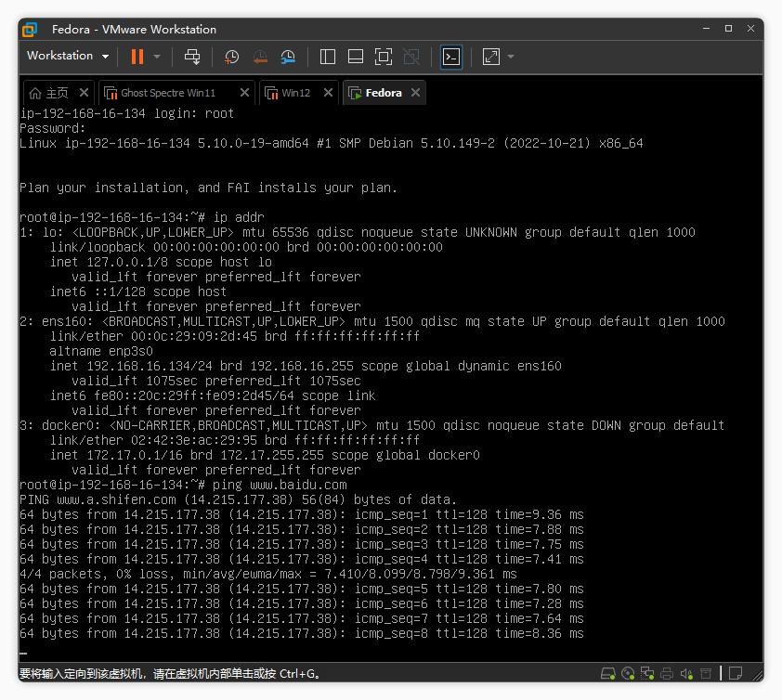This screenshot has width=782, height=700.
Task: Open the Workstation dropdown menu
Action: click(x=68, y=56)
